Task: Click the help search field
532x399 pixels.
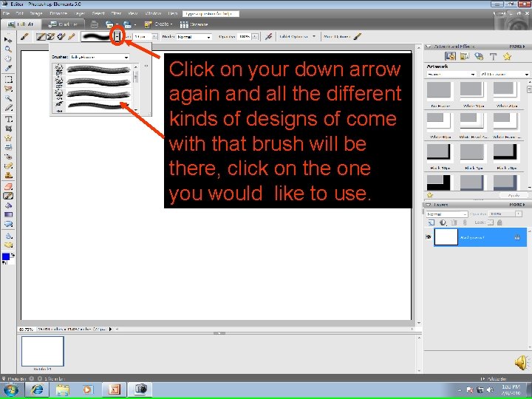Action: pyautogui.click(x=211, y=13)
